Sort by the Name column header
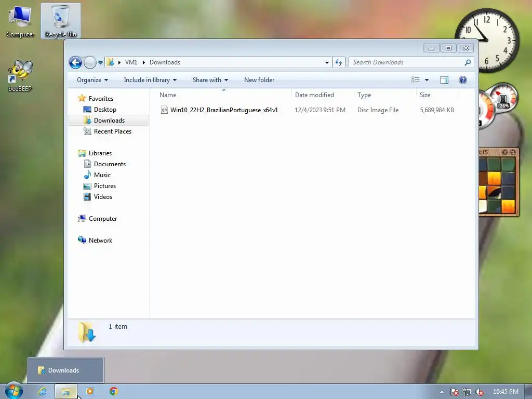The width and height of the screenshot is (532, 399). coord(223,95)
